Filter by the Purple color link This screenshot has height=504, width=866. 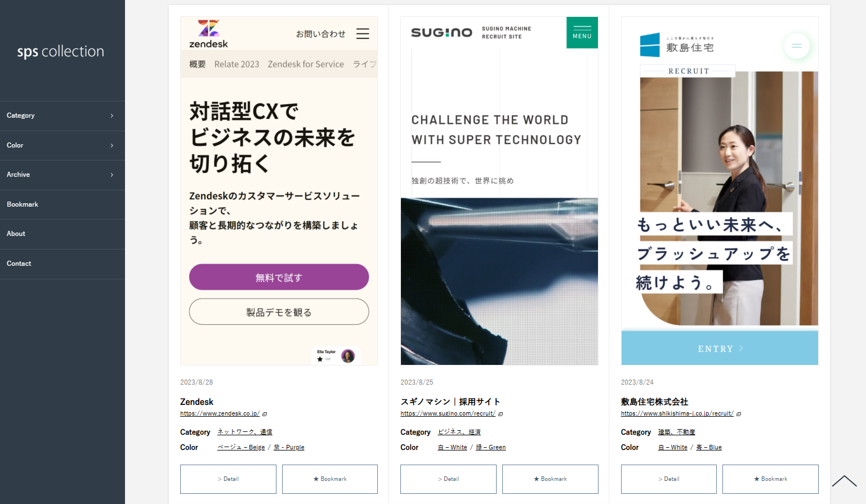(x=289, y=447)
